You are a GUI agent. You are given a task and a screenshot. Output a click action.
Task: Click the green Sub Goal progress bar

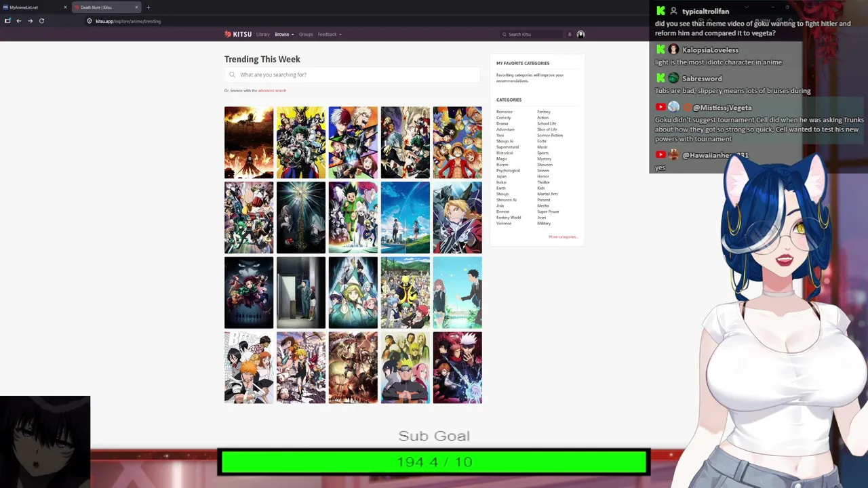[x=434, y=462]
